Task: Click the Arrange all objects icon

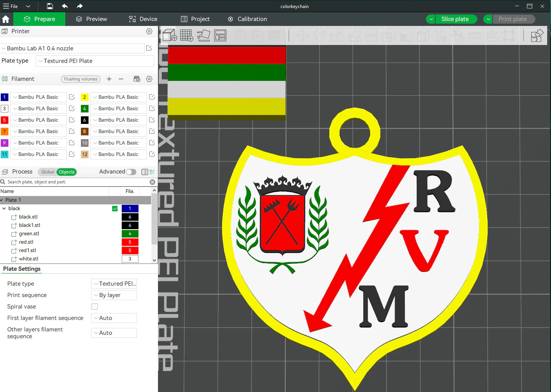Action: (x=220, y=35)
